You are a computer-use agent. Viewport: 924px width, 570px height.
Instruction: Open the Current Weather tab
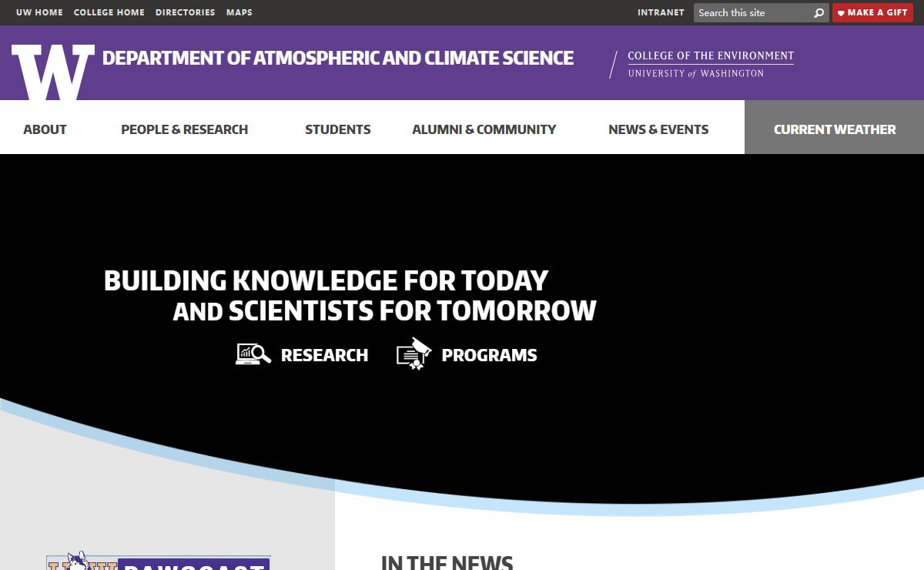(835, 127)
